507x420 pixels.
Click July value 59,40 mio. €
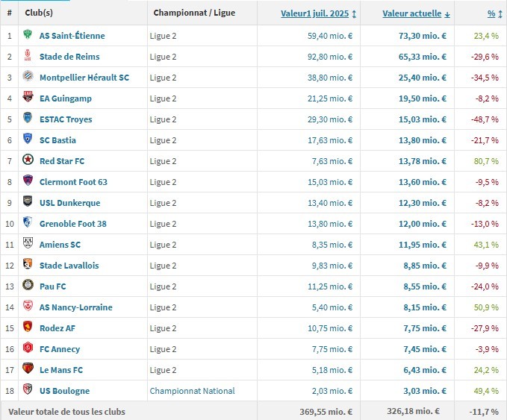(330, 36)
